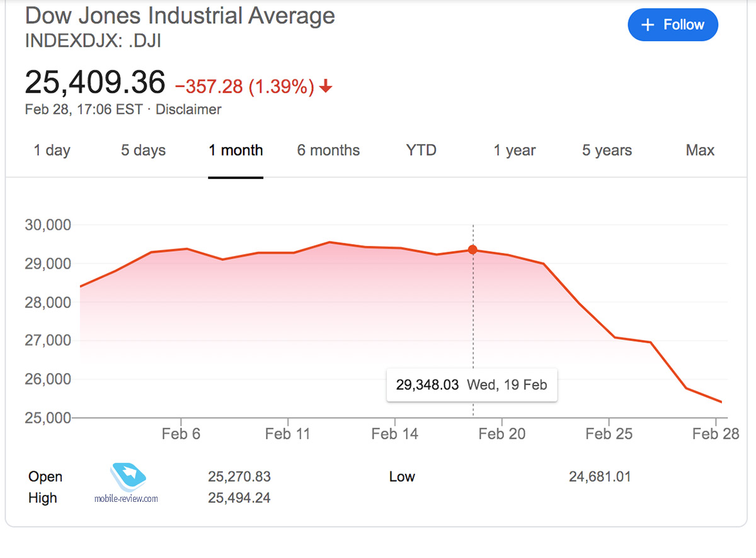Click the Low value 24,681.01

600,477
